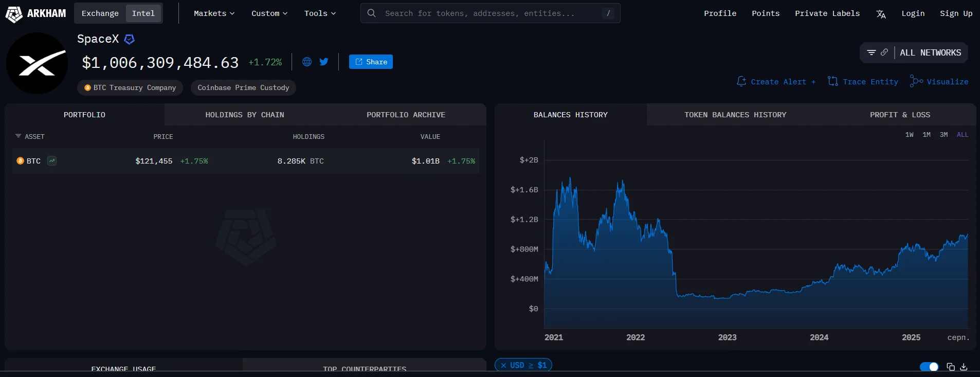Screen dimensions: 980x377
Task: Click the $1,006,309,484.63 total balance
Action: click(160, 63)
